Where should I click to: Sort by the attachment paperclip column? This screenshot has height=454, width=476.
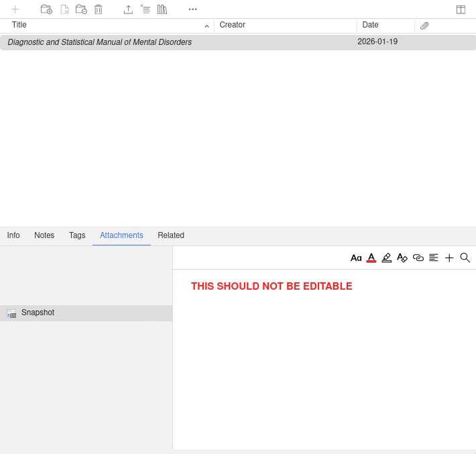pos(424,25)
